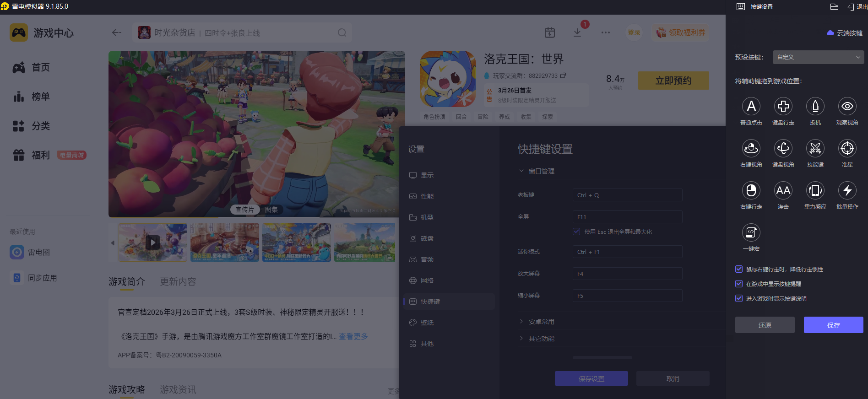Screen dimensions: 868x399
Task: Click the 保存 keymap button
Action: [833, 325]
